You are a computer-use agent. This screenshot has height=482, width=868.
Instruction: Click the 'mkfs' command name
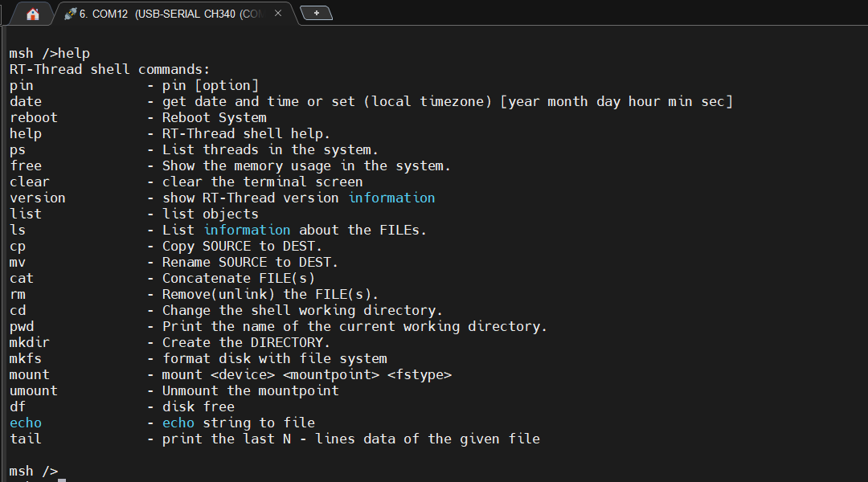(26, 358)
